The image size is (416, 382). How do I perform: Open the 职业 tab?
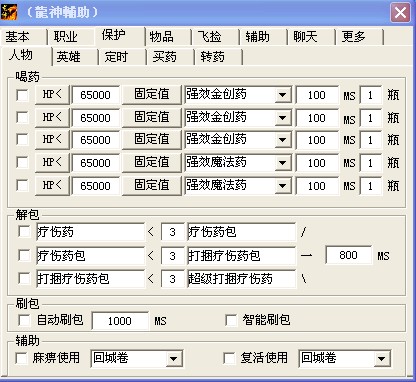[71, 36]
